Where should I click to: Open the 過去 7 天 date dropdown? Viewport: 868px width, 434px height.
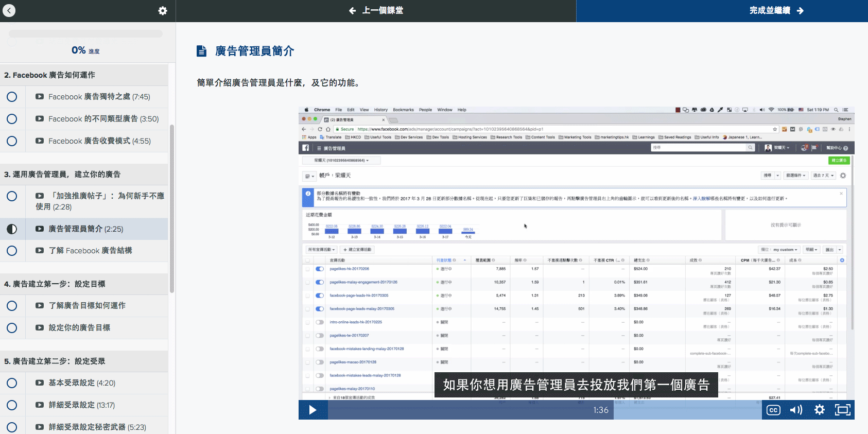click(823, 176)
